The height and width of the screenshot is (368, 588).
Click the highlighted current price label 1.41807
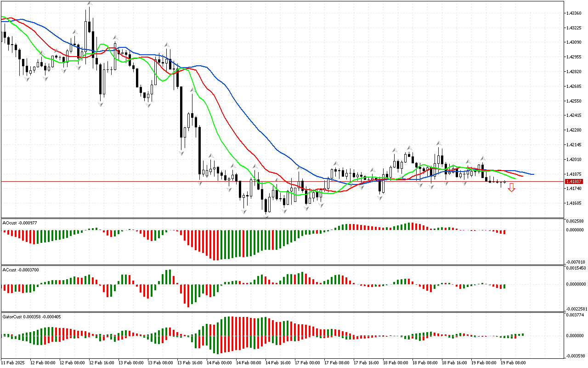coord(574,182)
